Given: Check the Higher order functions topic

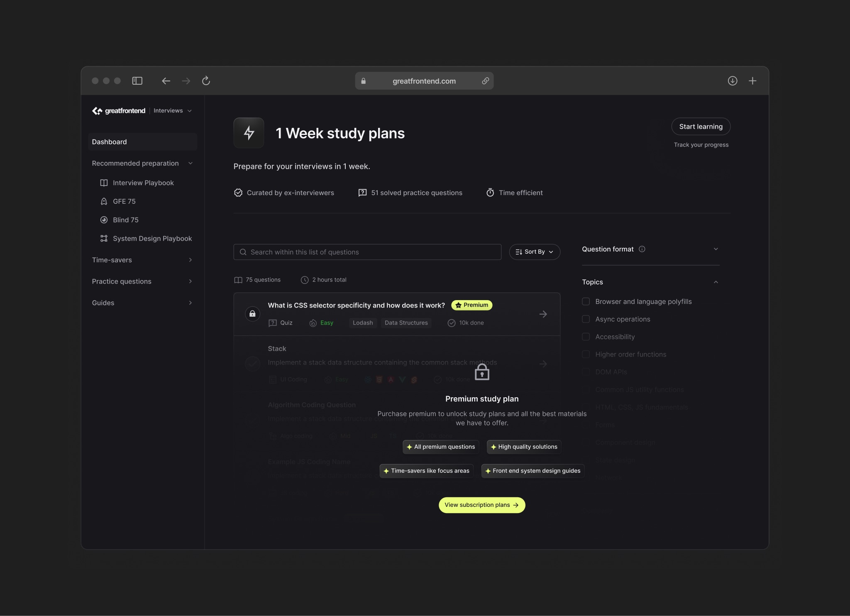Looking at the screenshot, I should click(x=586, y=354).
